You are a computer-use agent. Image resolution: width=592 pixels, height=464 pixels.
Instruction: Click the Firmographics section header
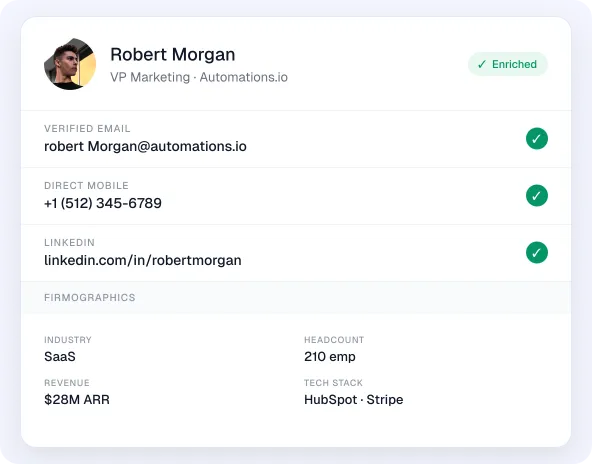coord(89,298)
